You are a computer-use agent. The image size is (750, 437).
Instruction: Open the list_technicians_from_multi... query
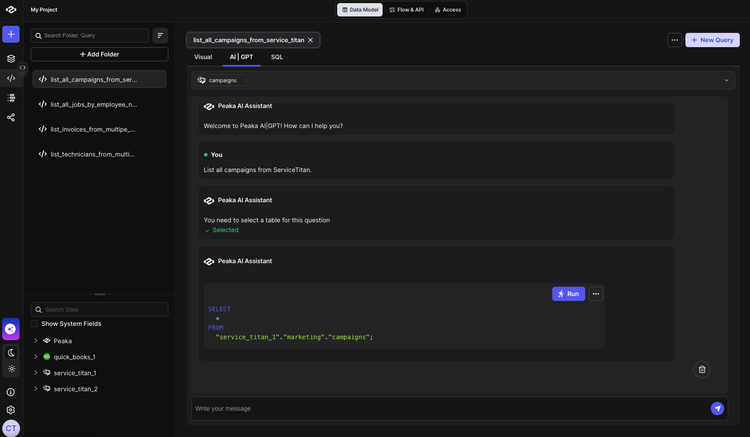pyautogui.click(x=99, y=154)
